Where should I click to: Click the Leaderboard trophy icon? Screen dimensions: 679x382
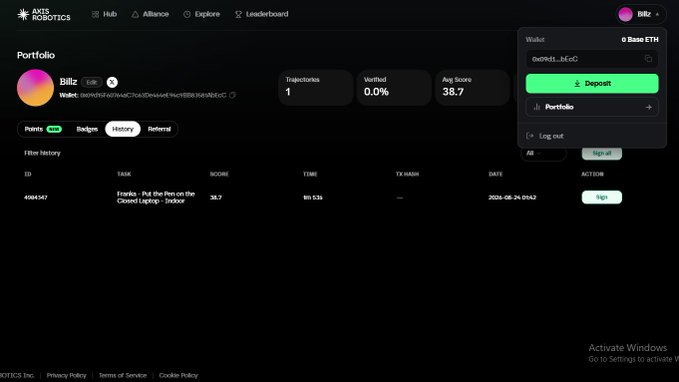pos(238,14)
